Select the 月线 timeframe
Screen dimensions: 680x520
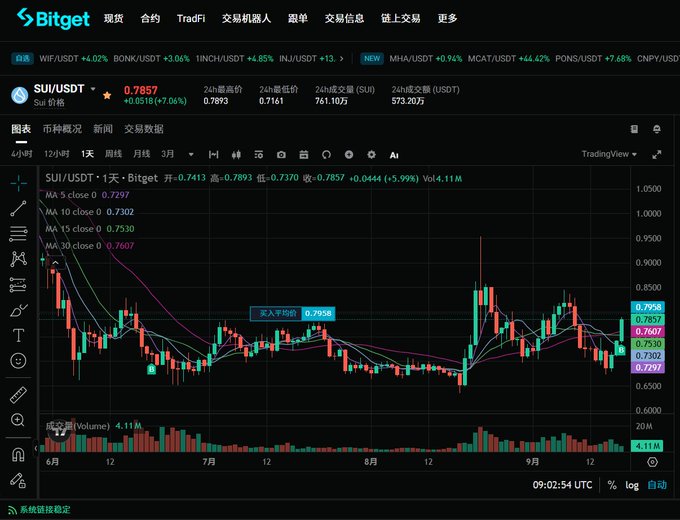click(x=141, y=154)
